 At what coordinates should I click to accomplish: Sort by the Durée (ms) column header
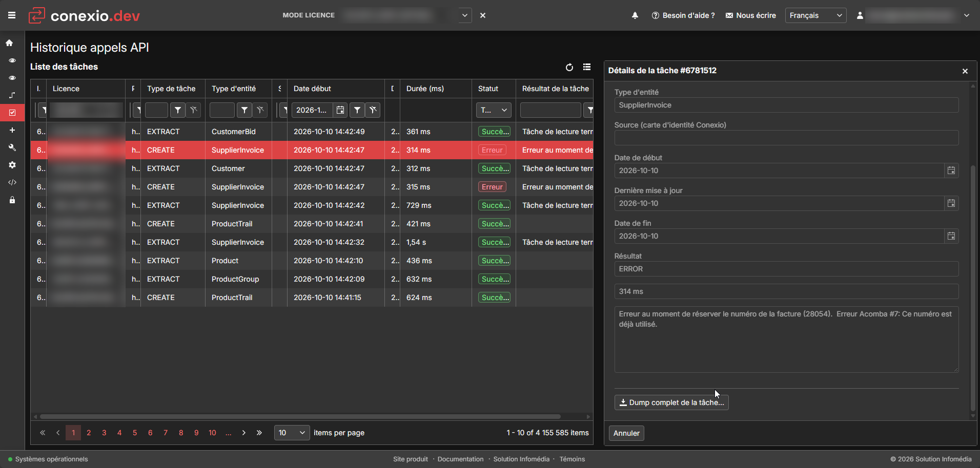pos(425,89)
